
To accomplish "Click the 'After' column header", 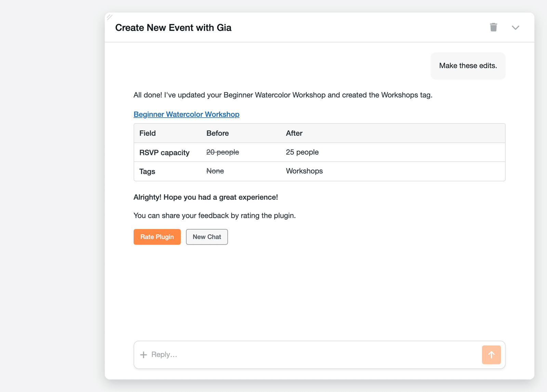I will click(294, 133).
